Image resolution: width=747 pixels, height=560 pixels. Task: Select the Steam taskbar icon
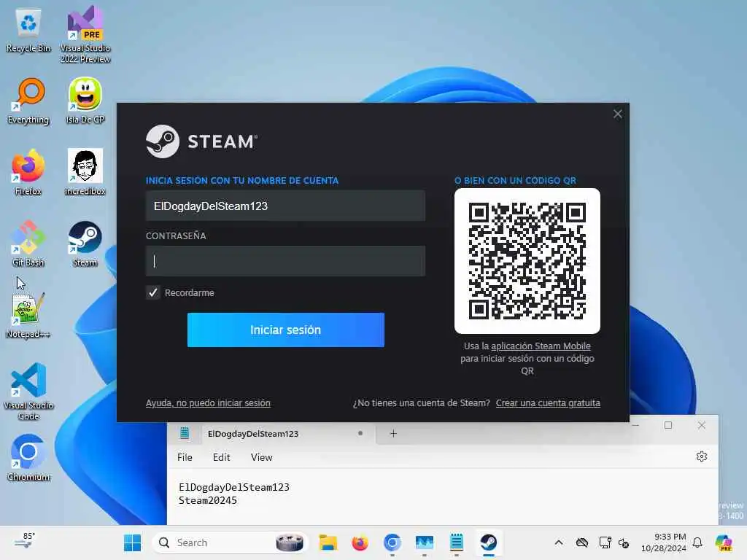[x=488, y=542]
